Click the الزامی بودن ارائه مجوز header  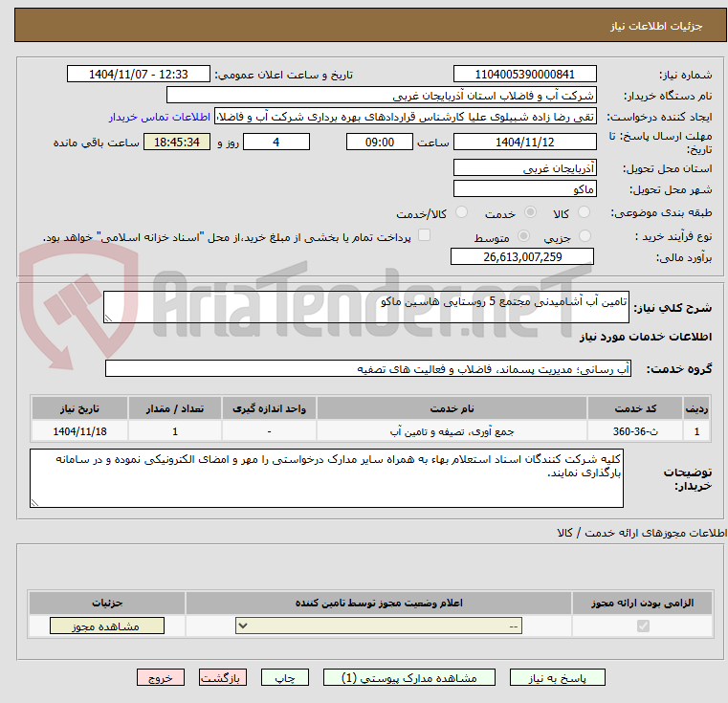643,603
